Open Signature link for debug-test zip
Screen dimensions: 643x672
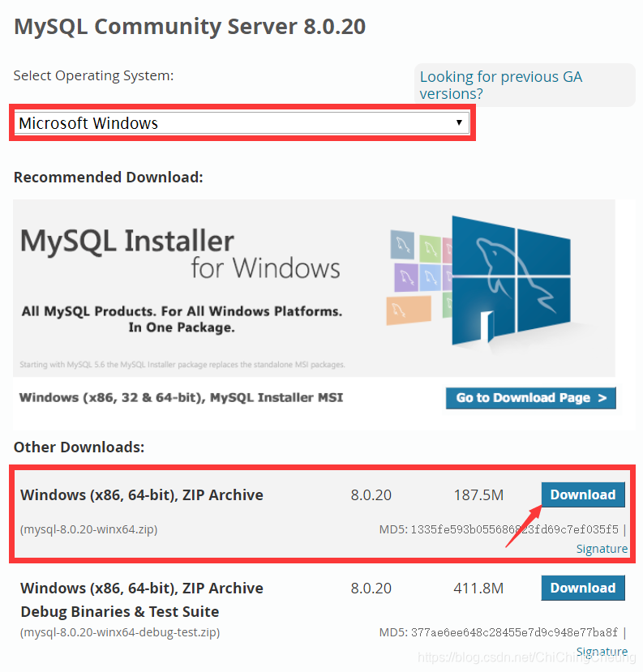[602, 652]
